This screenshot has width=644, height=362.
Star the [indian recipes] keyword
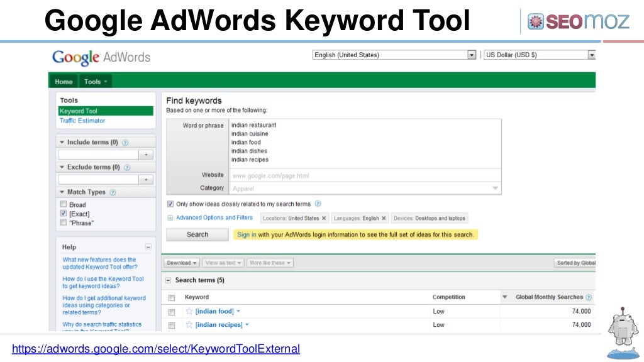[189, 325]
